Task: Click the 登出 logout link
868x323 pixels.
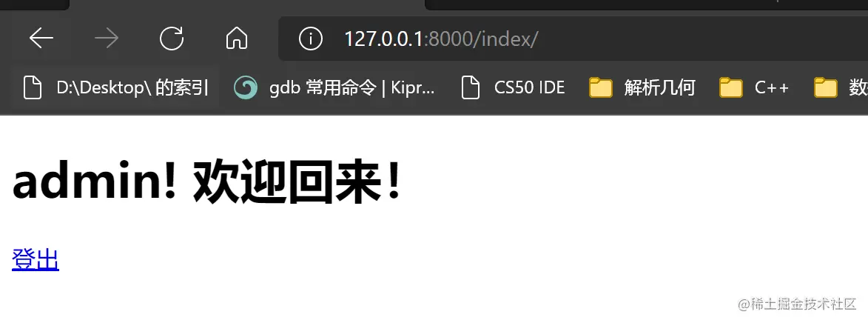Action: 36,259
